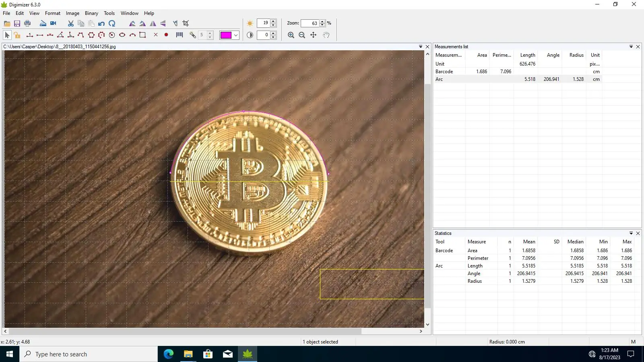Rotate the image left
Screen dimensions: 644x362
pos(132,23)
